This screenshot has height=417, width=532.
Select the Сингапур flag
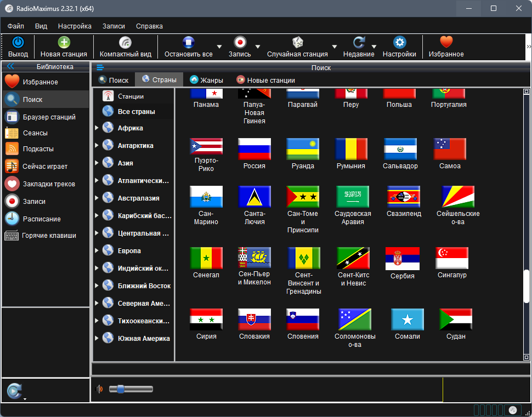(452, 258)
